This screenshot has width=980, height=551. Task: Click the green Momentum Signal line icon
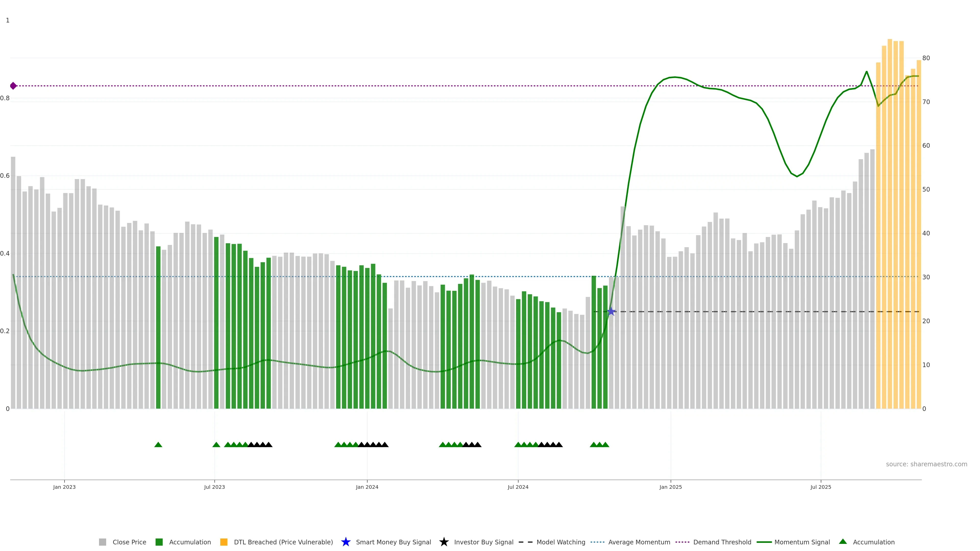tap(764, 542)
